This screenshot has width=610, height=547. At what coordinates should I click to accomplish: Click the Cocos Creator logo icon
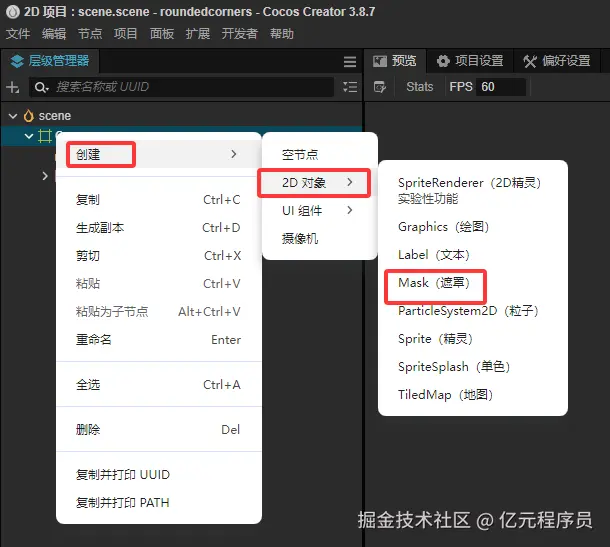[x=13, y=12]
